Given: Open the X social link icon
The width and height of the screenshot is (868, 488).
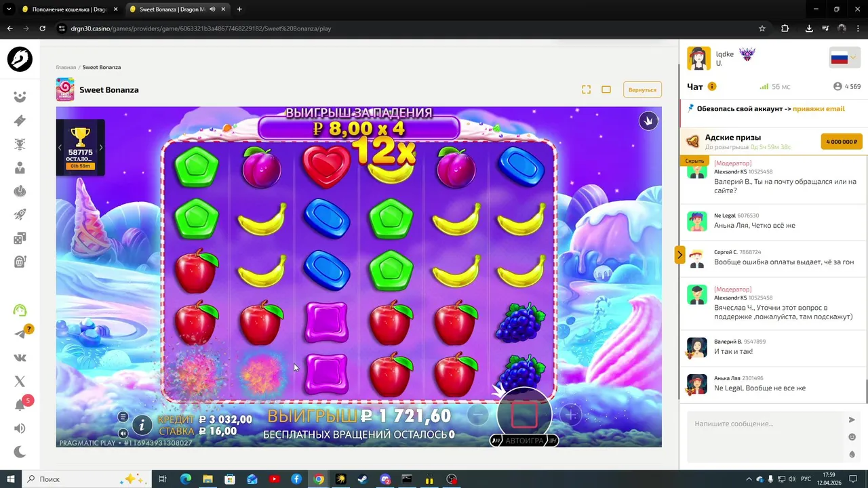Looking at the screenshot, I should 20,382.
